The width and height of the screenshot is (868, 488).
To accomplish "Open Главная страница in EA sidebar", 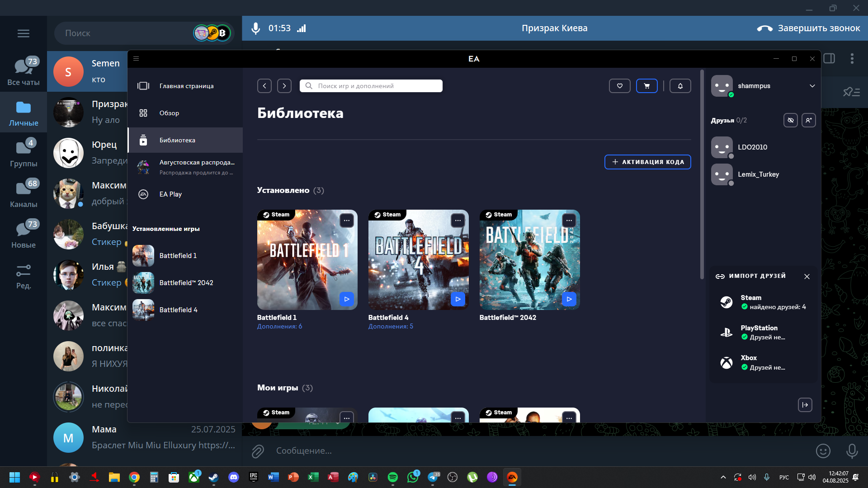I will [185, 86].
